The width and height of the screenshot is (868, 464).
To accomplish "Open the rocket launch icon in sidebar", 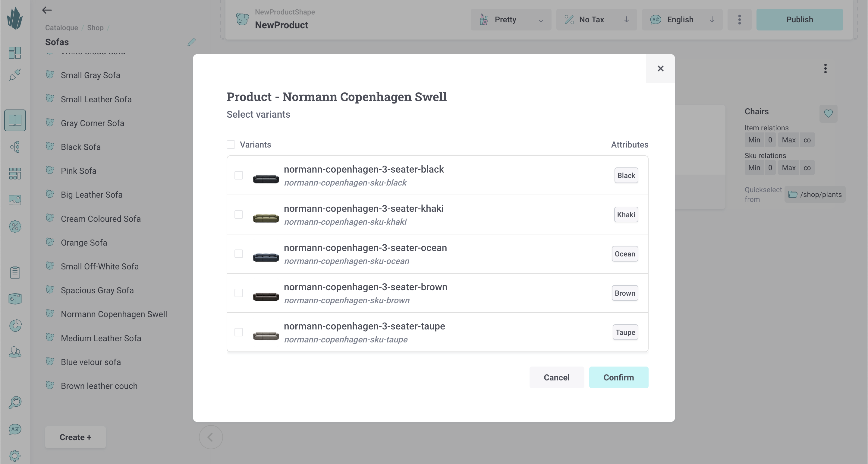I will pos(15,75).
